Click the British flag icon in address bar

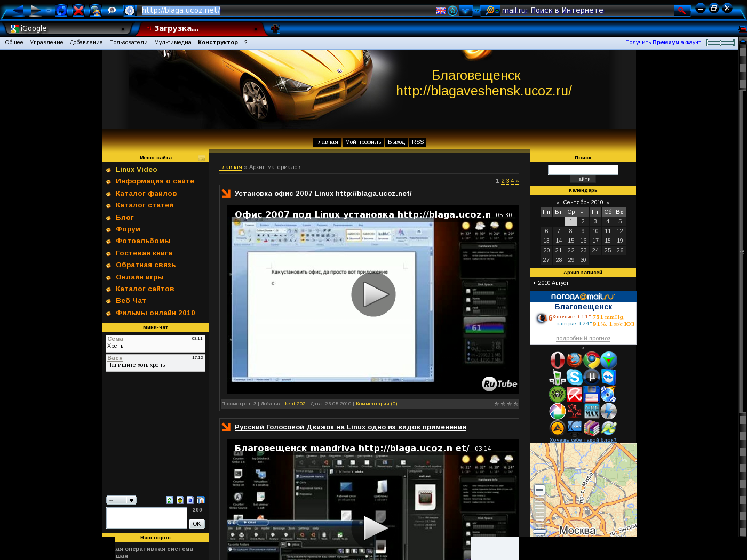441,10
